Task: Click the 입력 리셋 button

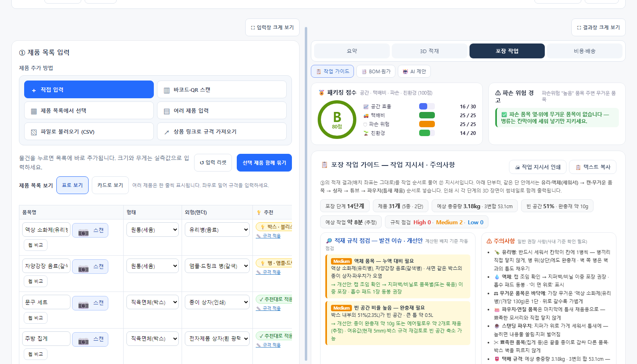Action: (x=213, y=163)
